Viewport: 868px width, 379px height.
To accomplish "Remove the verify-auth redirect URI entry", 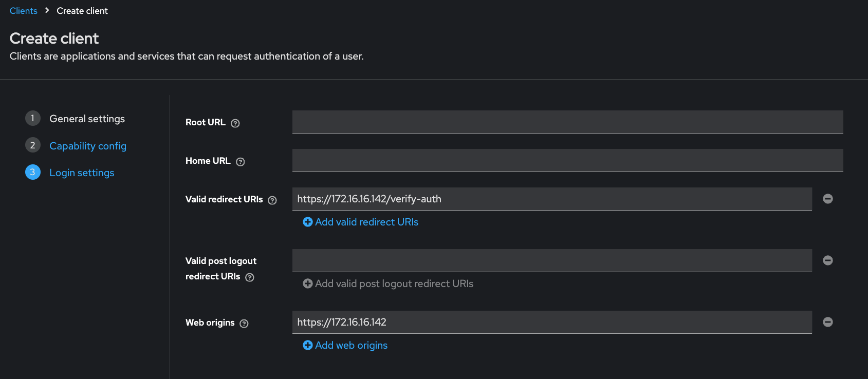I will pos(827,199).
